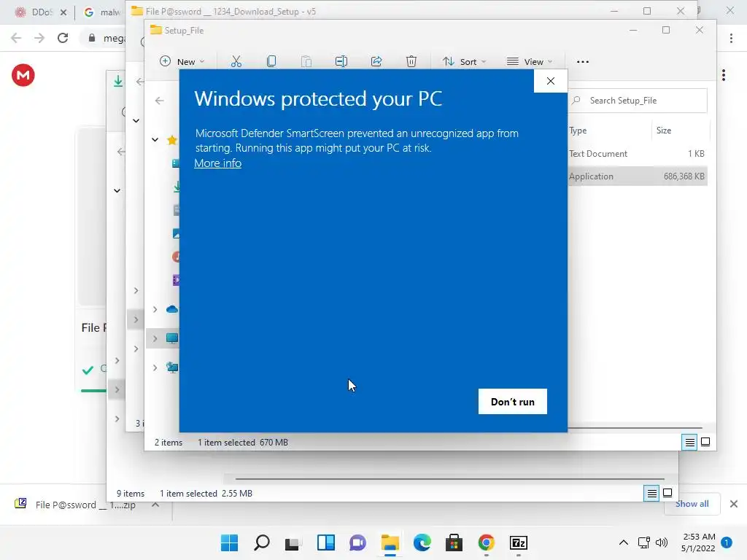The image size is (747, 560).
Task: Click the Copy icon in the toolbar
Action: pos(271,61)
